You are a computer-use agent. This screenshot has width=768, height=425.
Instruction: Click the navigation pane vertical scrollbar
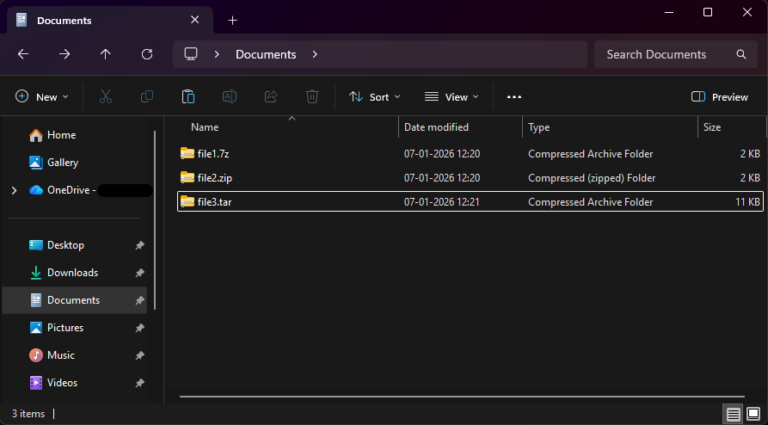coord(155,219)
